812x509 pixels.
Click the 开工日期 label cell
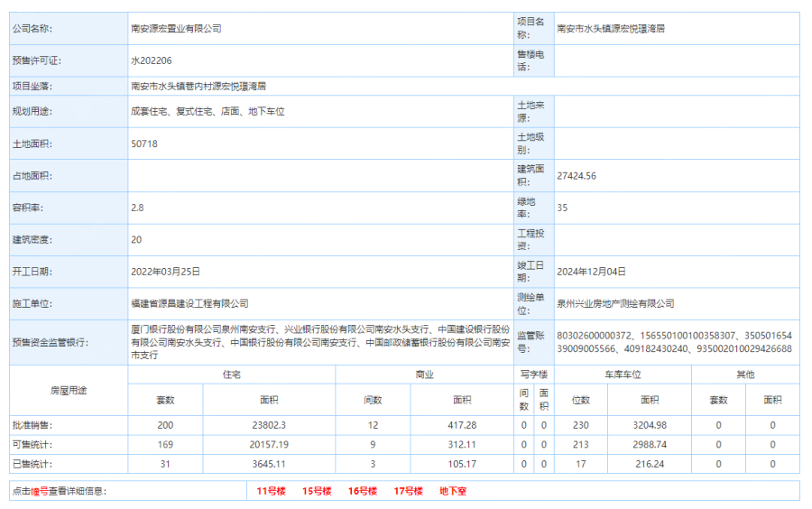pos(69,272)
